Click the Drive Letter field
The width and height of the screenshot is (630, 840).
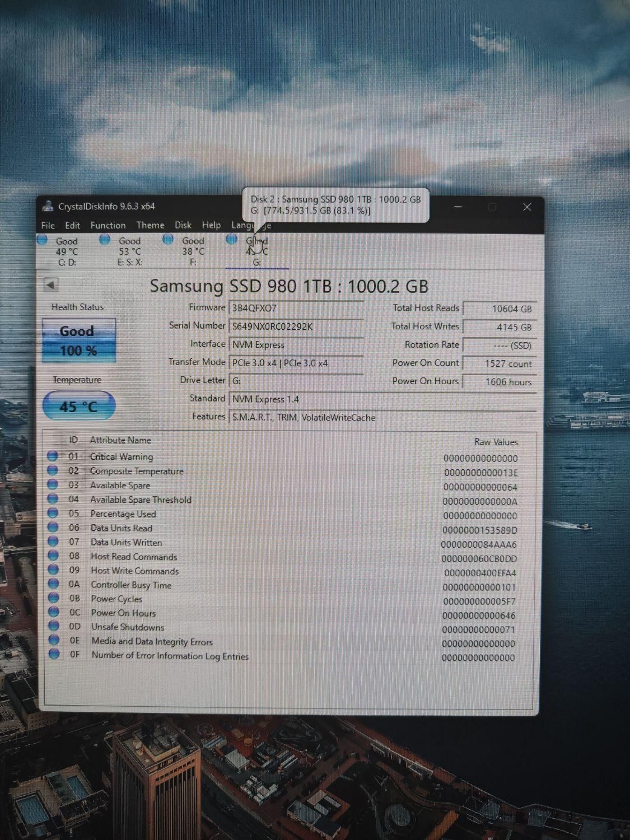[x=296, y=381]
